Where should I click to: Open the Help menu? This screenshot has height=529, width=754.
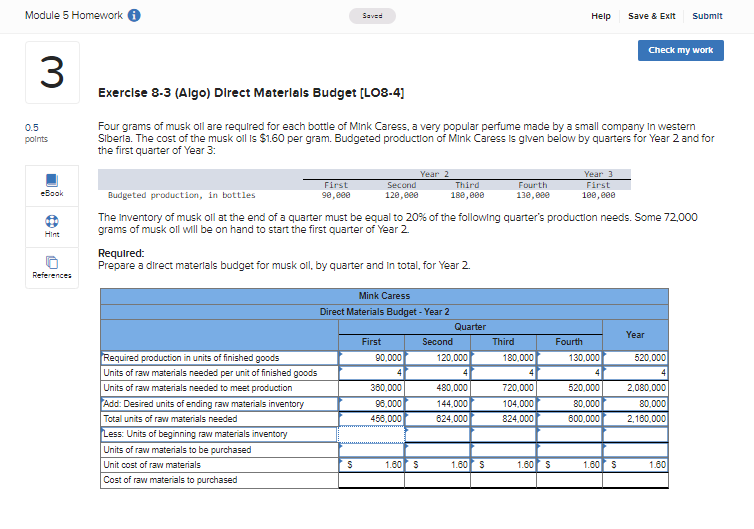point(601,16)
